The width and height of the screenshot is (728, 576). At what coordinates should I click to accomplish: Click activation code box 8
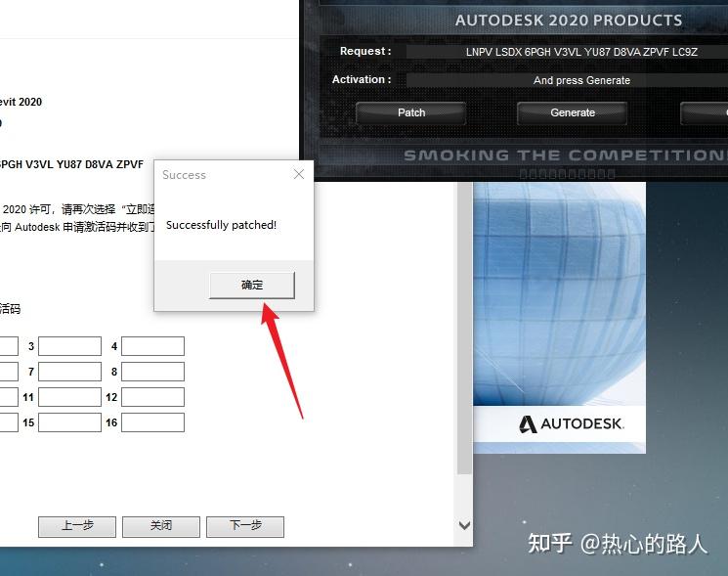coord(152,372)
